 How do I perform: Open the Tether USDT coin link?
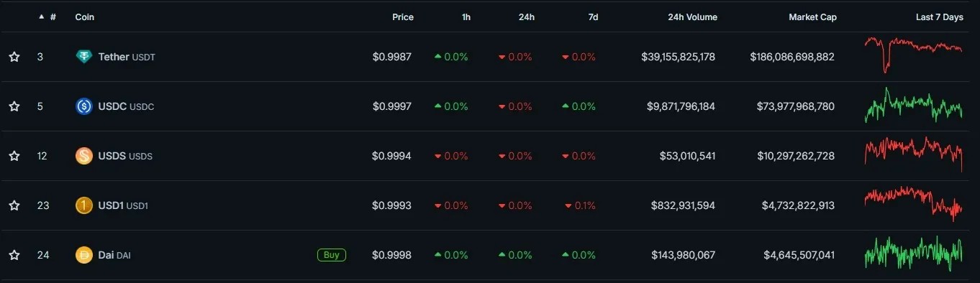[x=127, y=57]
